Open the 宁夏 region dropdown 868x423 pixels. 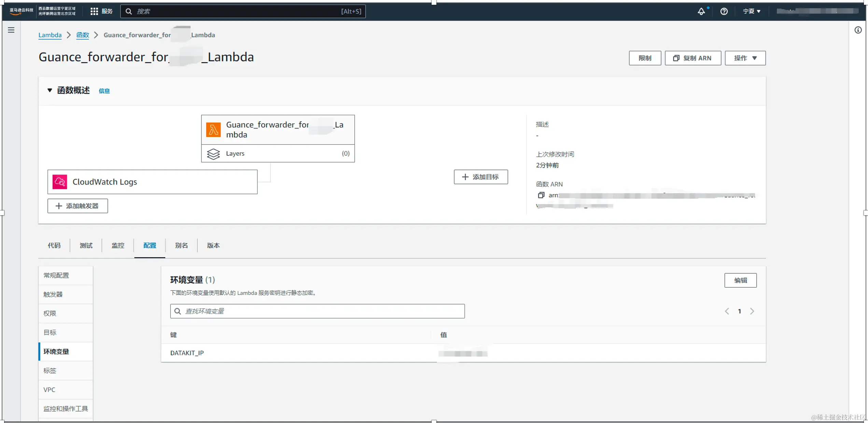coord(752,11)
